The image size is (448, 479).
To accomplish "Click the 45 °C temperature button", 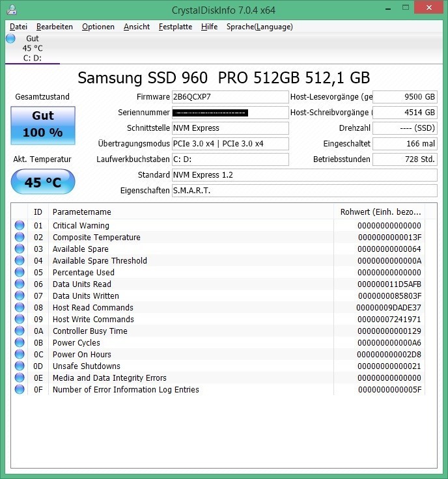I will point(43,182).
